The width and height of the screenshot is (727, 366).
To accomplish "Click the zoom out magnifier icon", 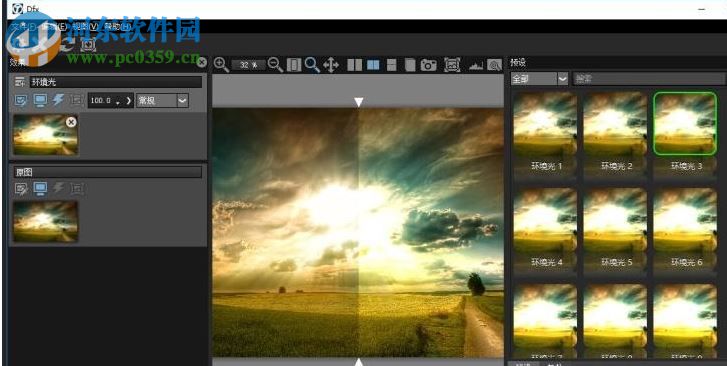I will [275, 65].
